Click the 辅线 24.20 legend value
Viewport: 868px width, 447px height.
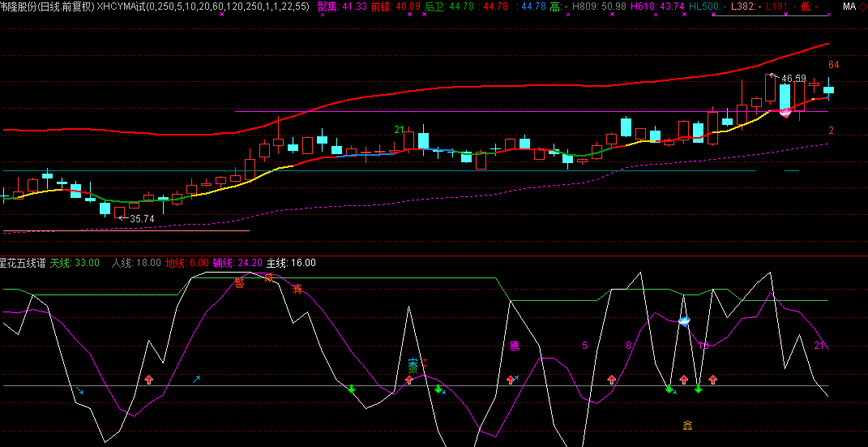point(239,263)
